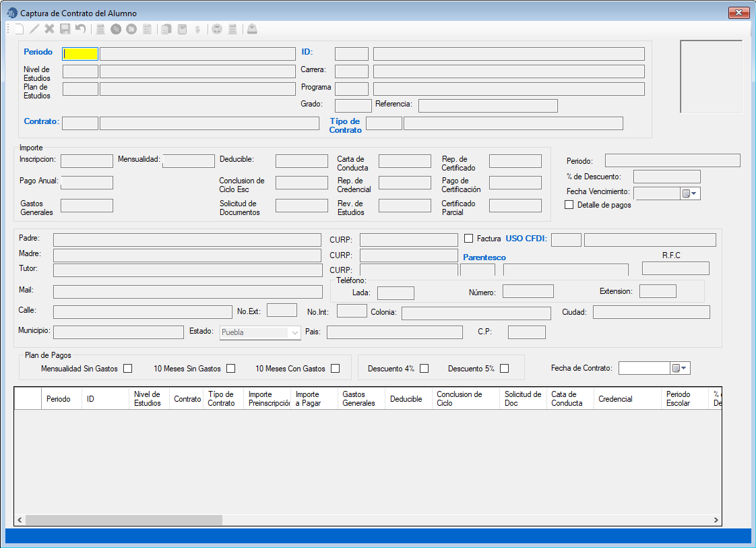Click the paperclip attachment toolbar icon
The image size is (756, 548).
pos(116,29)
